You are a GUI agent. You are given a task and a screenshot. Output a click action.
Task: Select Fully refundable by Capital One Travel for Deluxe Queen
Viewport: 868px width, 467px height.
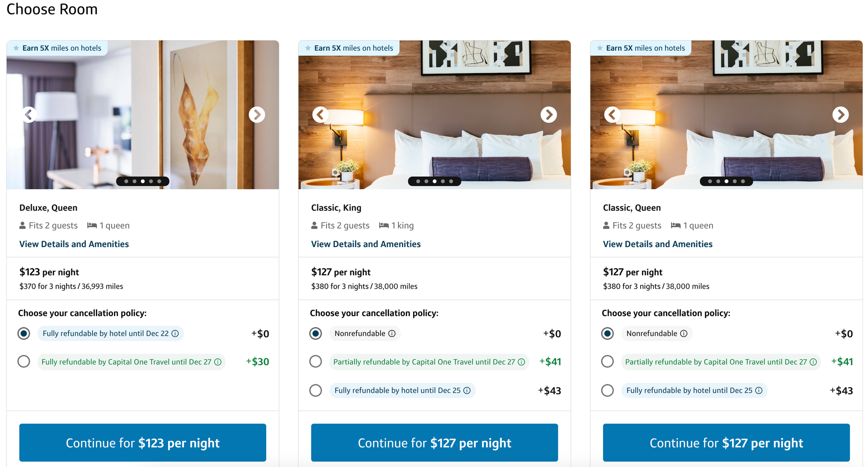24,361
